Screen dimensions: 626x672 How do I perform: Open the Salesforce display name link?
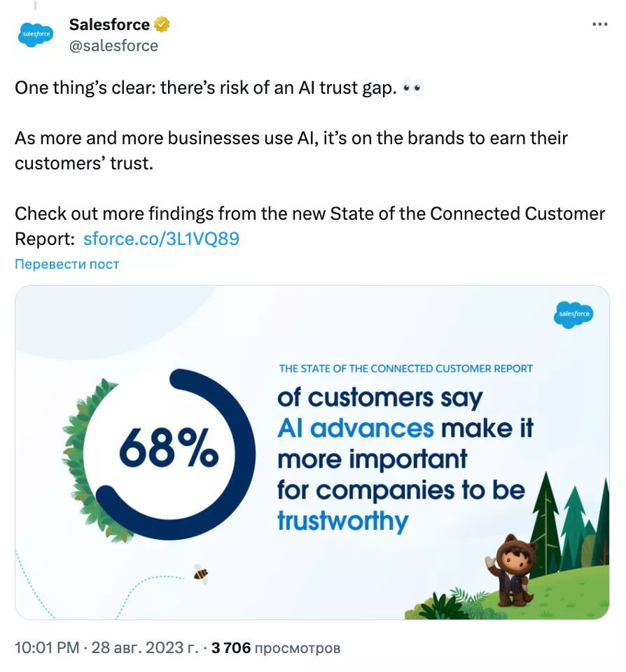click(109, 25)
